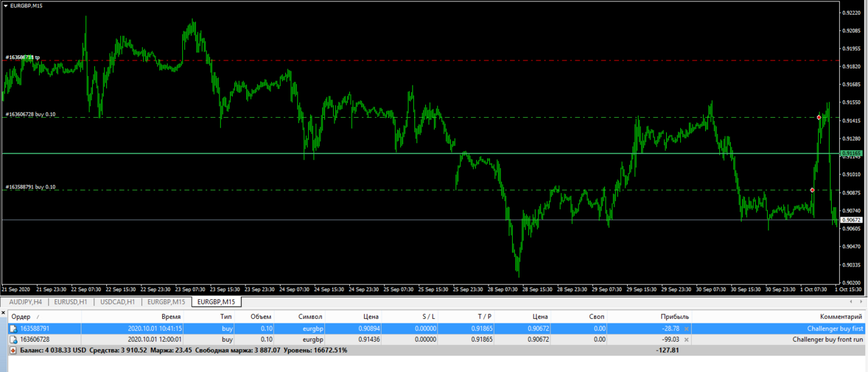
Task: Open the EURGBP,M15 chart title dropdown arrow
Action: pos(5,5)
